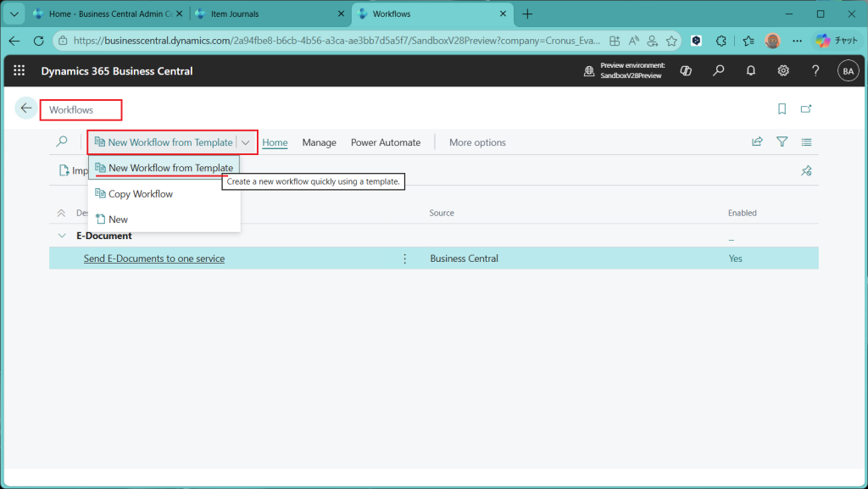Click the search magnifier in action bar
Viewport: 868px width, 489px height.
coord(62,142)
